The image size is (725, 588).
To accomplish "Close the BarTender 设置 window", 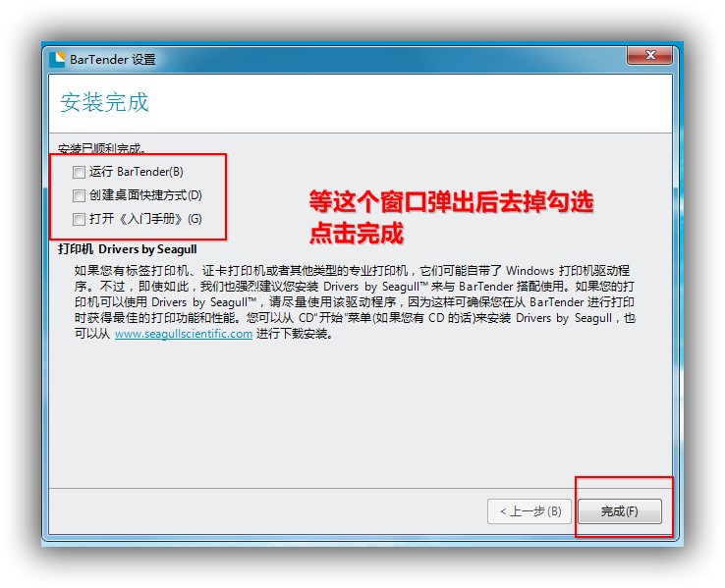I will coord(649,57).
